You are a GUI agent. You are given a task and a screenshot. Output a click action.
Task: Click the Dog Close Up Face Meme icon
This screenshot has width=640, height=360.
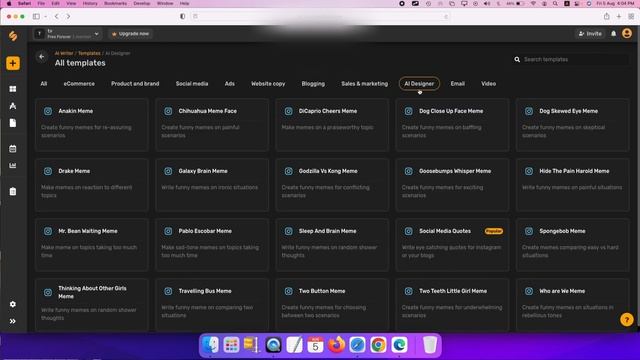click(409, 111)
